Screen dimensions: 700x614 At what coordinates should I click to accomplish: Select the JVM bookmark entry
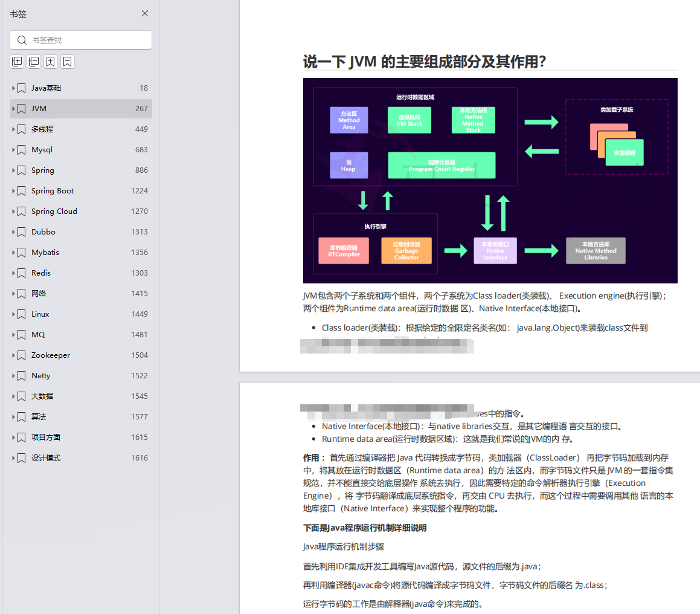[x=39, y=109]
